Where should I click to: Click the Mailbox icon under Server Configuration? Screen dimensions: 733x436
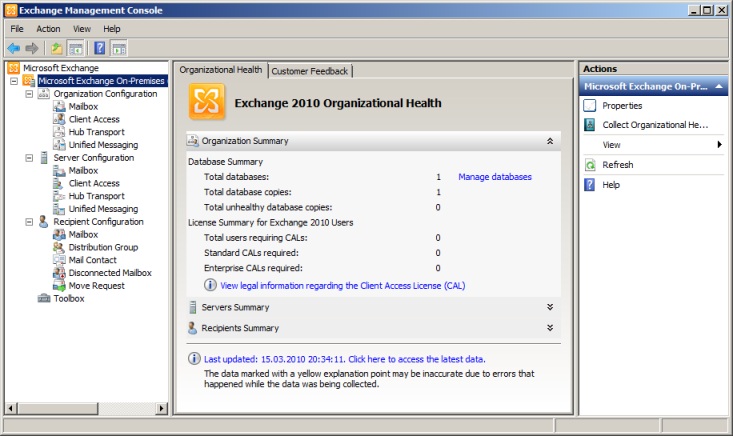(59, 171)
